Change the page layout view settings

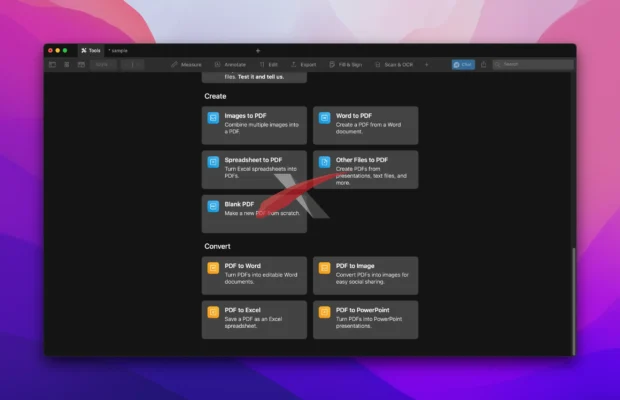[x=81, y=64]
